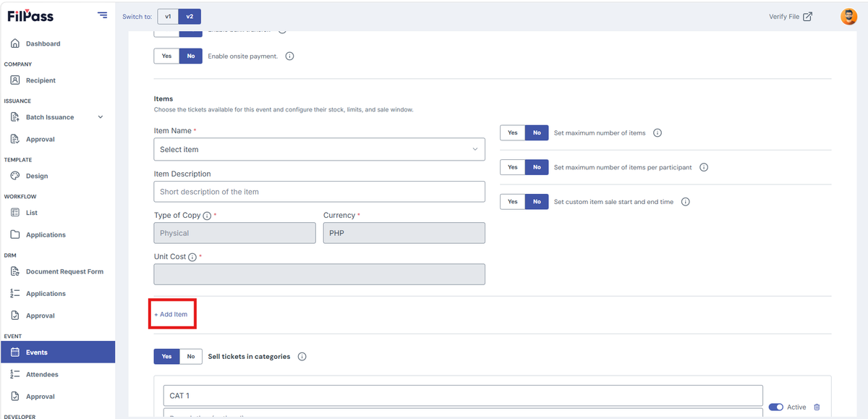Click info icon beside Type of Copy
Screen dimensions: 868x419
pos(207,216)
